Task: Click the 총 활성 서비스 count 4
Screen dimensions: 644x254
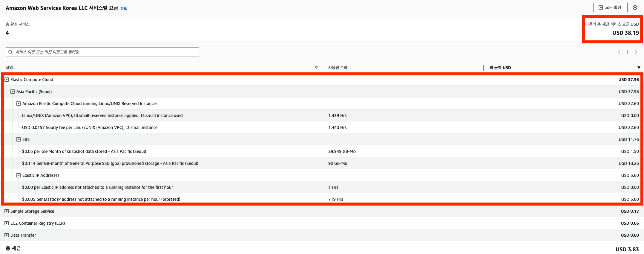Action: pyautogui.click(x=7, y=33)
